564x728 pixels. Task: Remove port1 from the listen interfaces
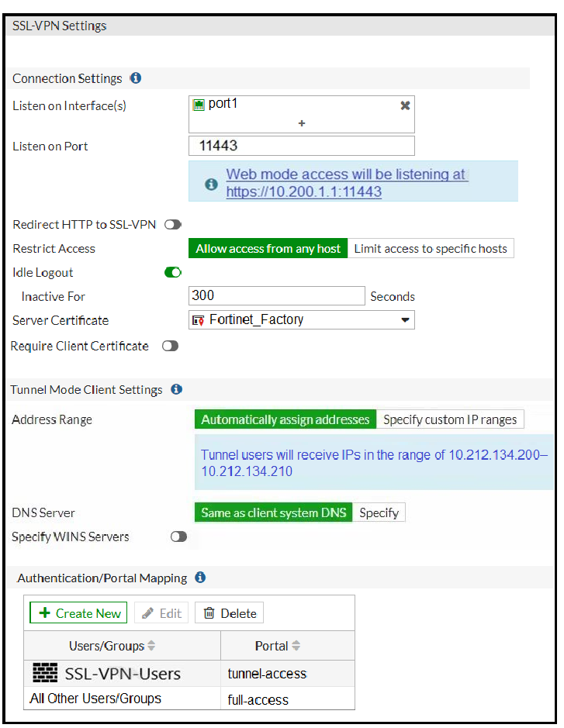coord(404,105)
